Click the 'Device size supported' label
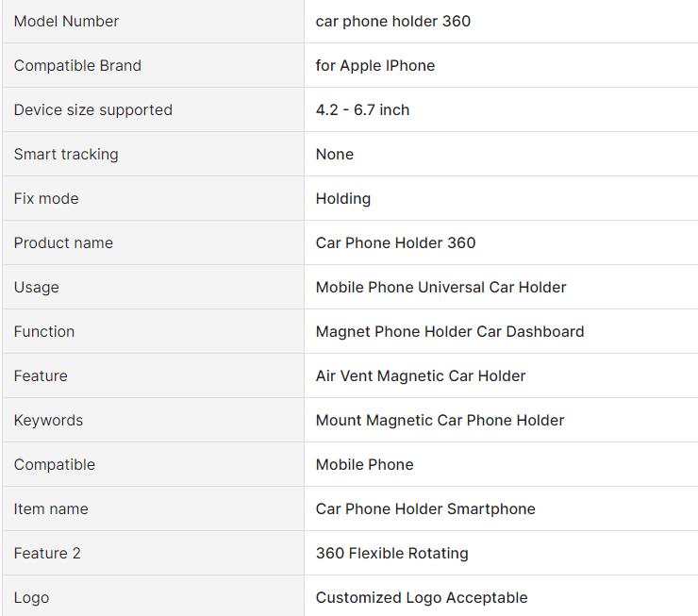698x616 pixels. [92, 109]
